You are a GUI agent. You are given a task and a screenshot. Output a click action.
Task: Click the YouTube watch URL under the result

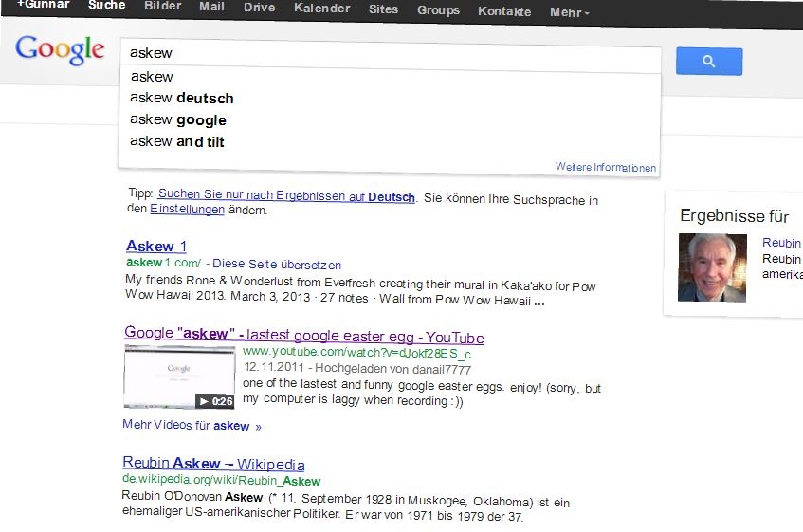click(356, 353)
